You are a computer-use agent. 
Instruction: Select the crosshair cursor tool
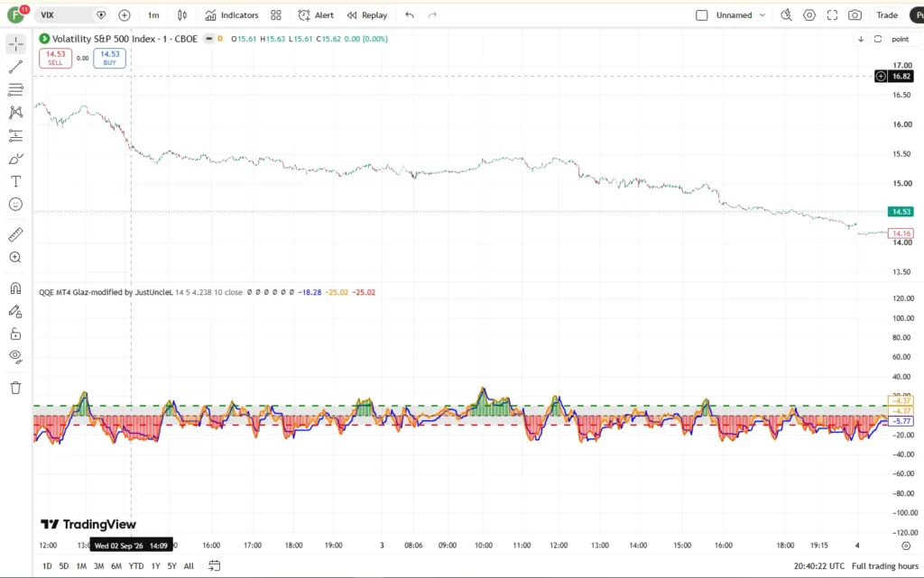coord(16,44)
